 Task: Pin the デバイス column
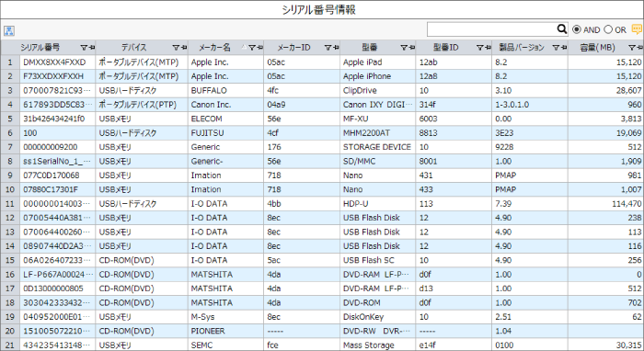point(184,48)
